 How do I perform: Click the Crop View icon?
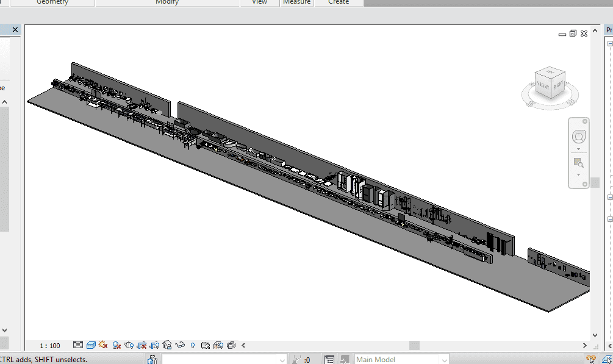point(142,345)
